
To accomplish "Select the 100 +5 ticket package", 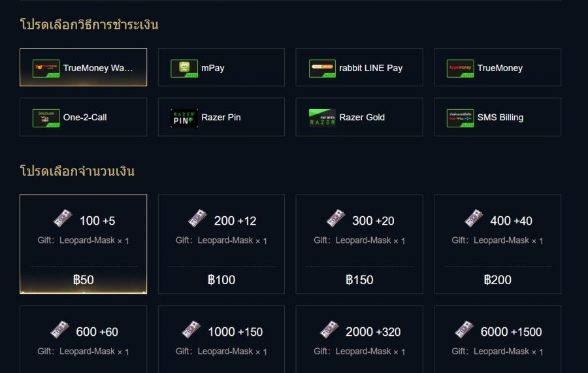I will [83, 244].
